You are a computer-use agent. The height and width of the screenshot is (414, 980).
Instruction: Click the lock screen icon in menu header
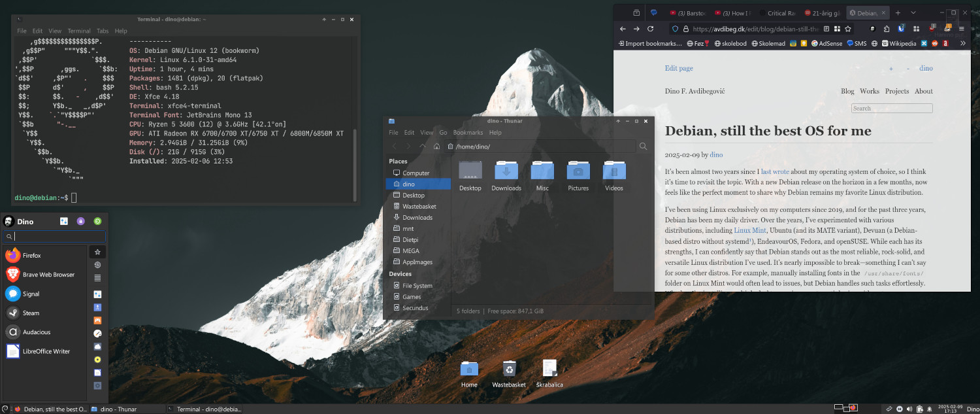[81, 222]
